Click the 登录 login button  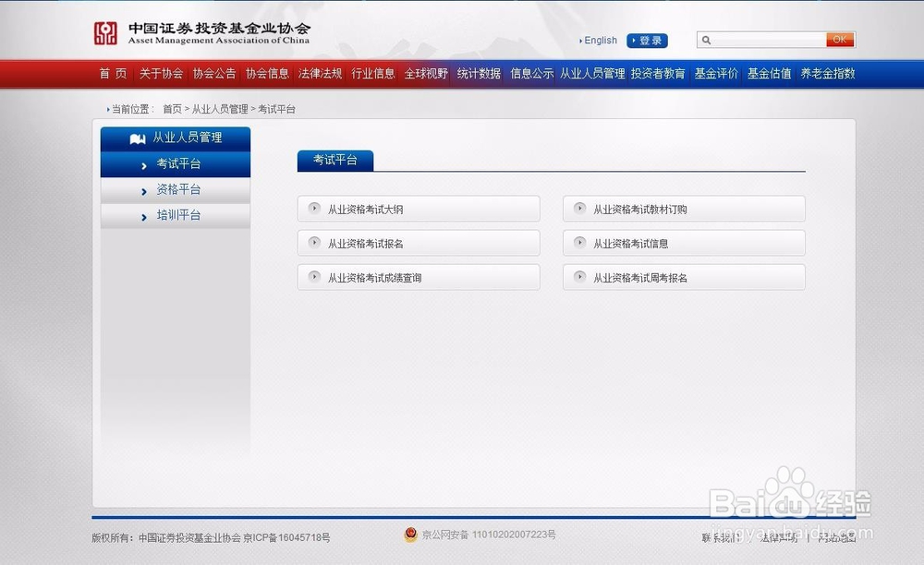point(647,41)
